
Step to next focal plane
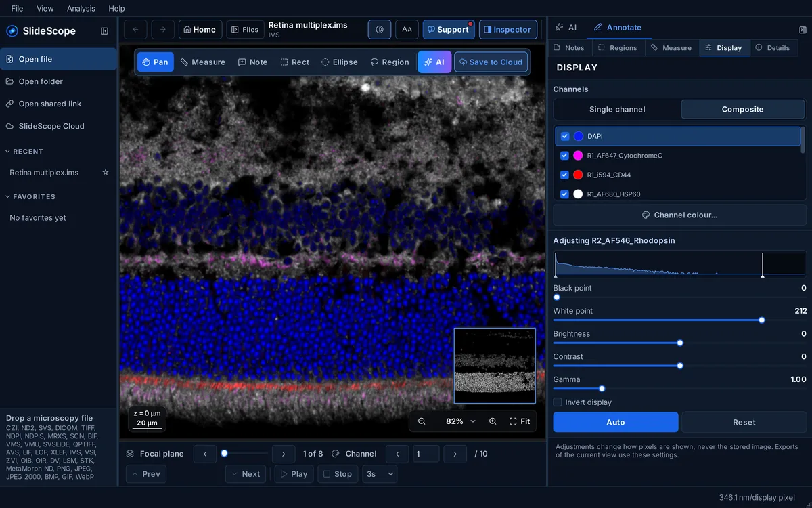[x=284, y=454]
